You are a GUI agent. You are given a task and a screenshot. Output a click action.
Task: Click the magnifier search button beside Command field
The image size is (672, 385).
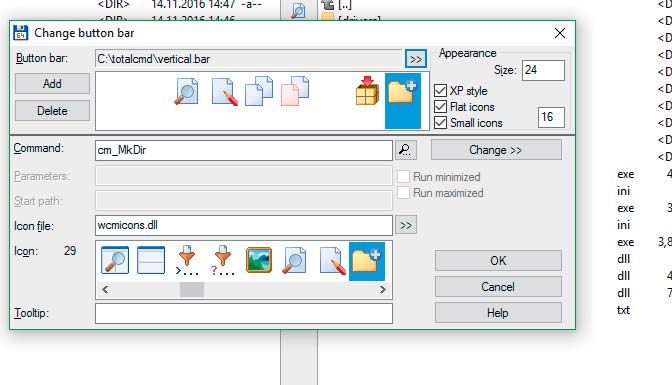[405, 150]
